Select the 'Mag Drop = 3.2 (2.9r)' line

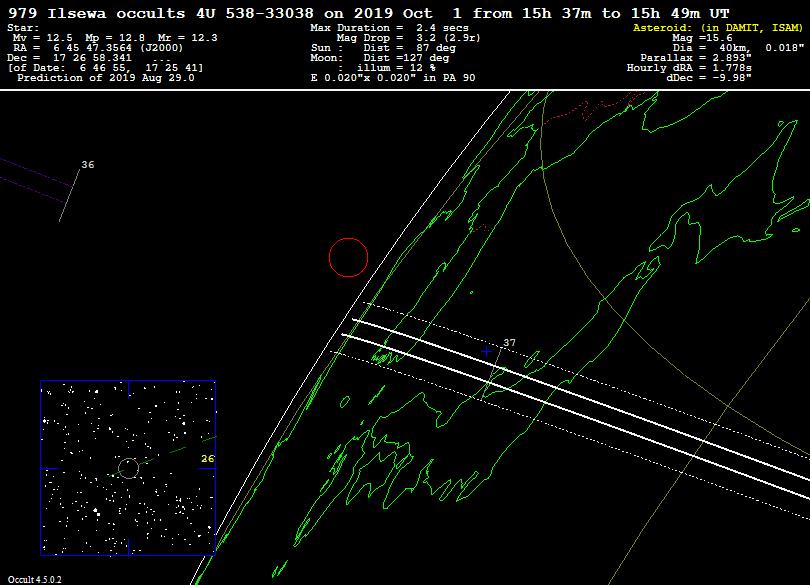[x=409, y=38]
